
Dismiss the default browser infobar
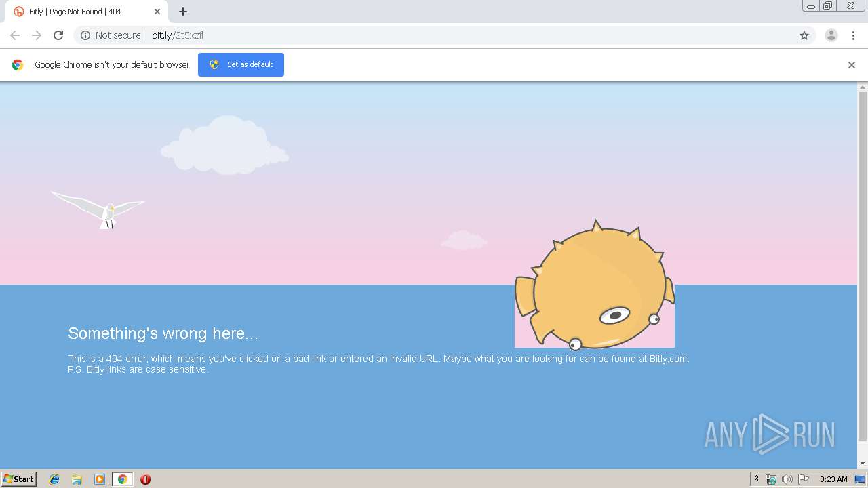852,65
